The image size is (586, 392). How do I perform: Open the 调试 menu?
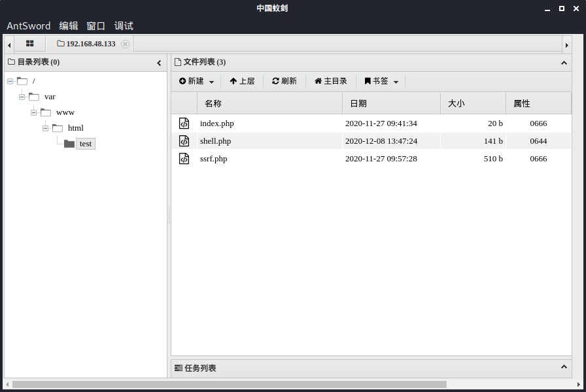124,25
